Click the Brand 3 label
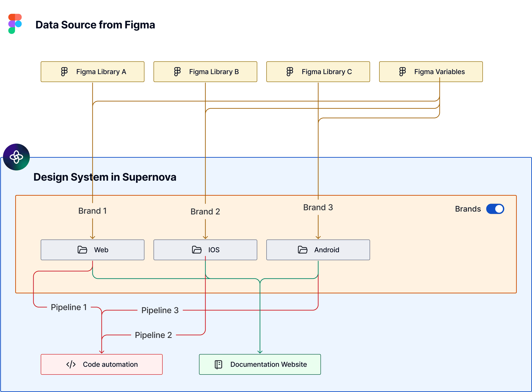532x392 pixels. click(318, 207)
